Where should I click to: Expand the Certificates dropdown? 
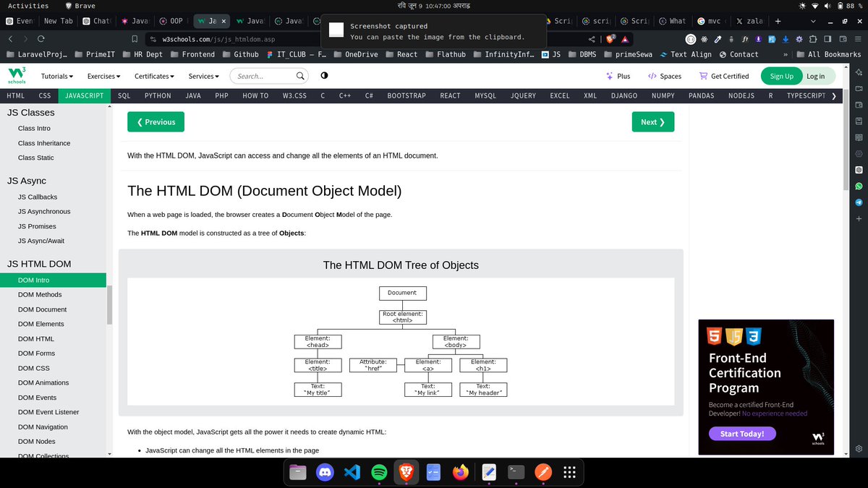(x=154, y=76)
